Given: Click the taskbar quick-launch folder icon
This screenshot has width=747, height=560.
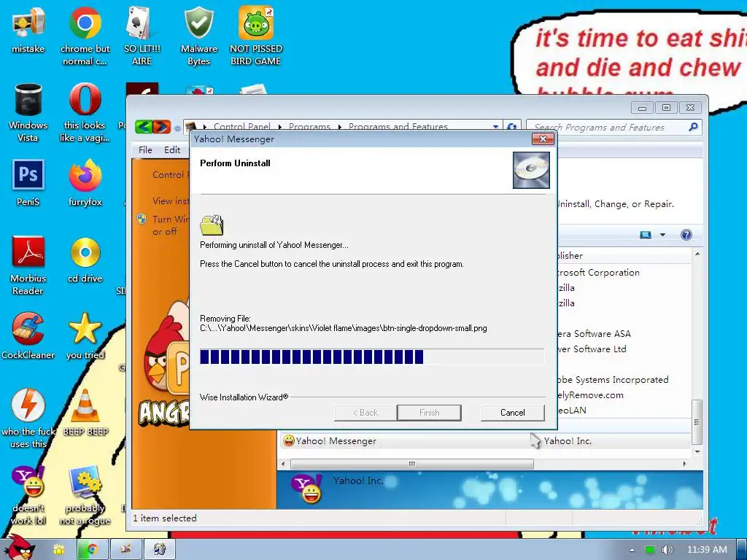Looking at the screenshot, I should [x=59, y=550].
